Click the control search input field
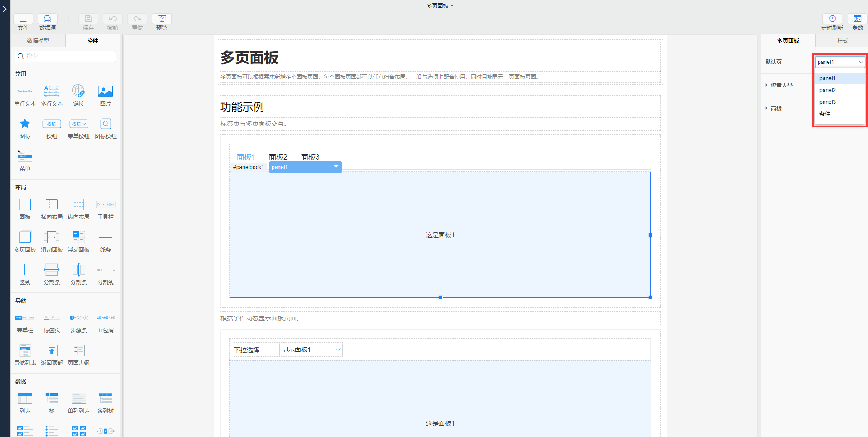868x437 pixels. 65,56
